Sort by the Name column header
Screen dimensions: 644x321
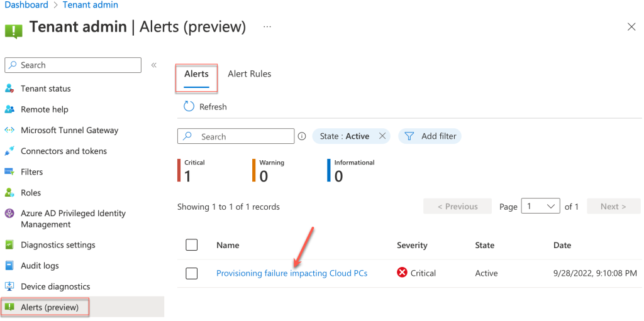tap(228, 245)
